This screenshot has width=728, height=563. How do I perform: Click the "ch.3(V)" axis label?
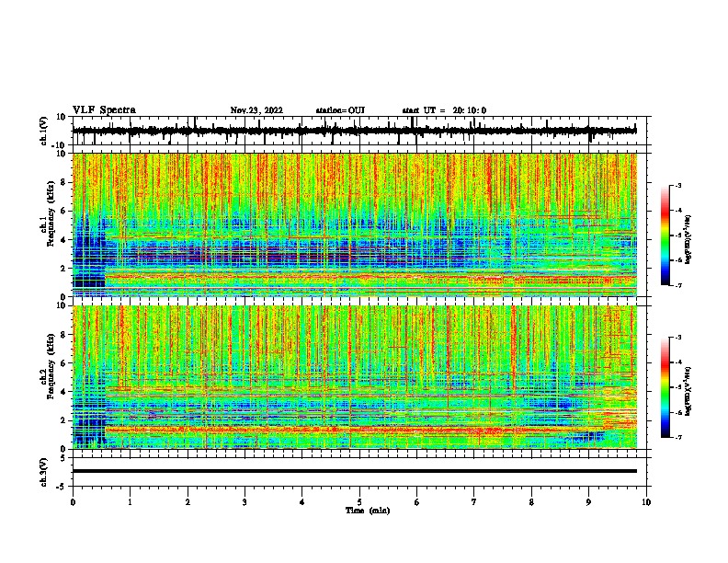44,472
